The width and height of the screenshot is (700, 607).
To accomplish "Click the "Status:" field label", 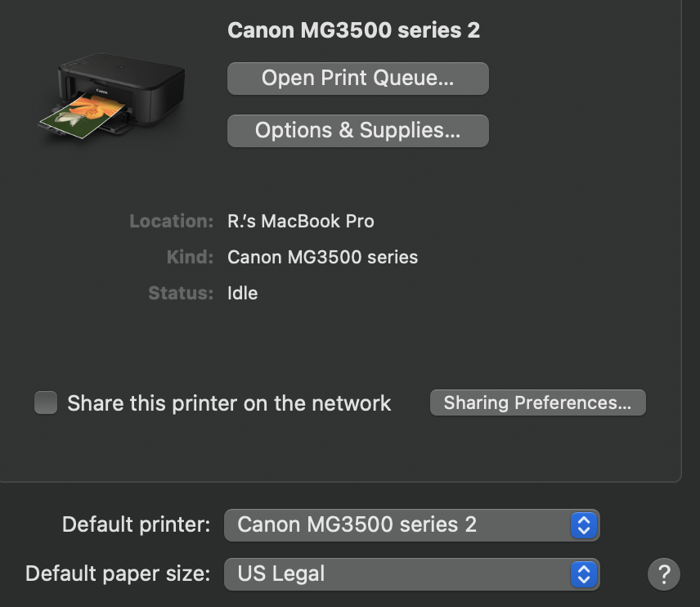I will [181, 293].
